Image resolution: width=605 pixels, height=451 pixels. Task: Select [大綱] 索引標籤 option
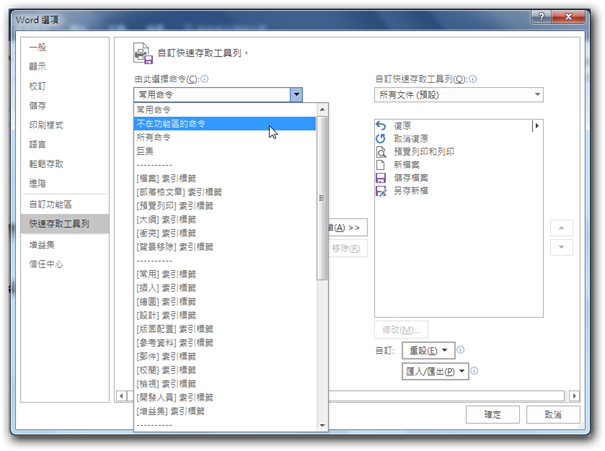tap(225, 220)
